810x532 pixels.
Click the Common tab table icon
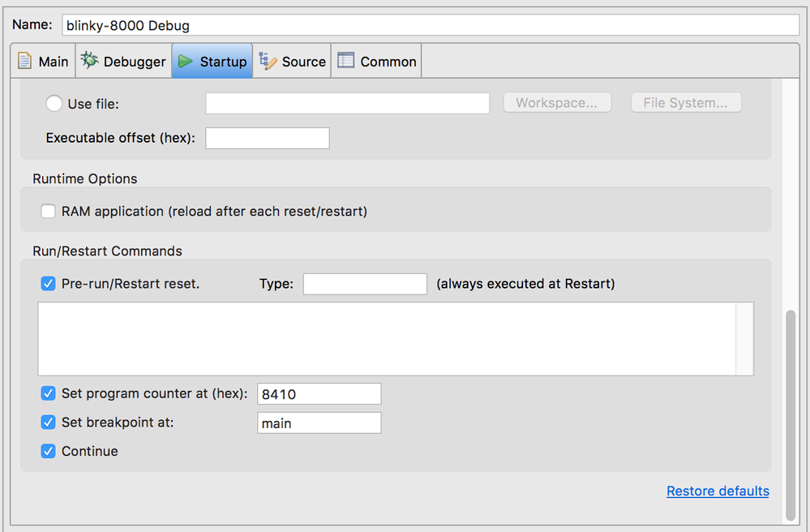coord(346,61)
